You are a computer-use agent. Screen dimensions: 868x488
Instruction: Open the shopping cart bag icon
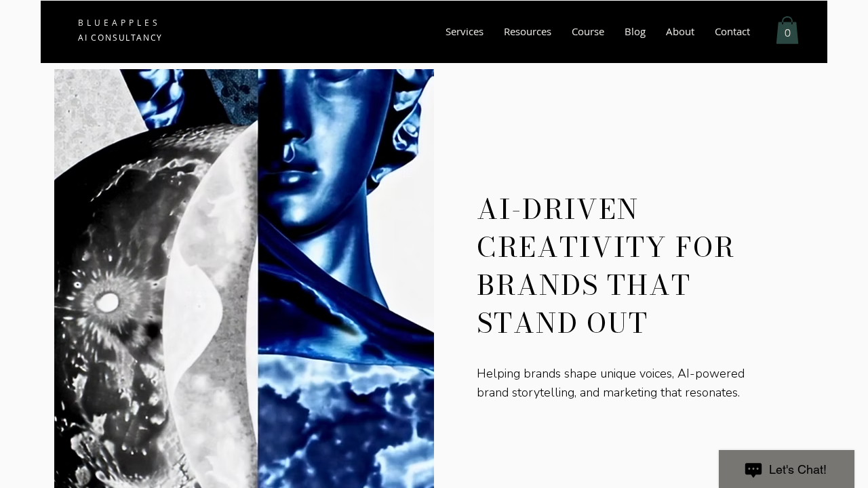[787, 30]
